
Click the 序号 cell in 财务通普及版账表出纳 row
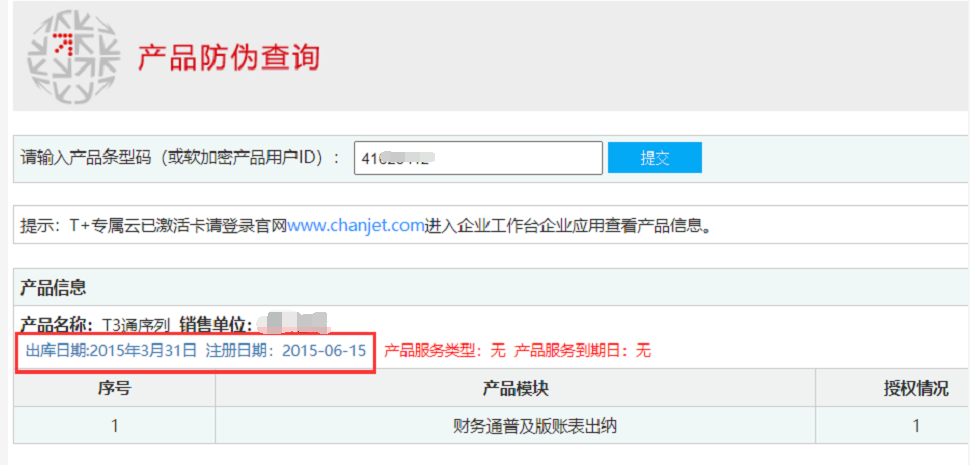[x=114, y=425]
